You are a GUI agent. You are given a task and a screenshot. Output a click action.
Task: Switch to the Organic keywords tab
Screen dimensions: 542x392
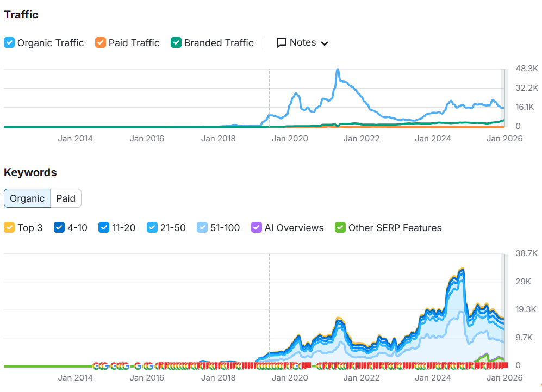click(x=27, y=198)
